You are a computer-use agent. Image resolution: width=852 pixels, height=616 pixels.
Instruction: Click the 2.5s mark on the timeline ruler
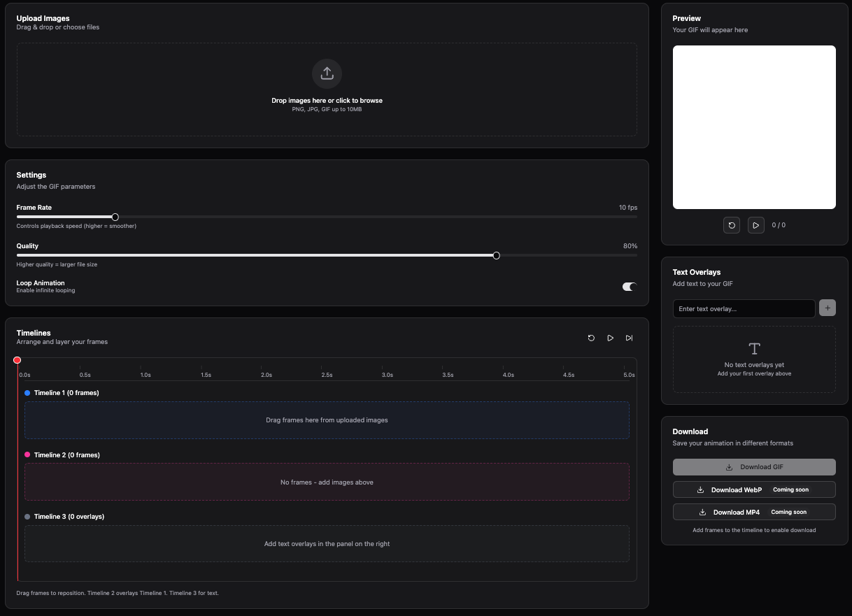coord(327,374)
